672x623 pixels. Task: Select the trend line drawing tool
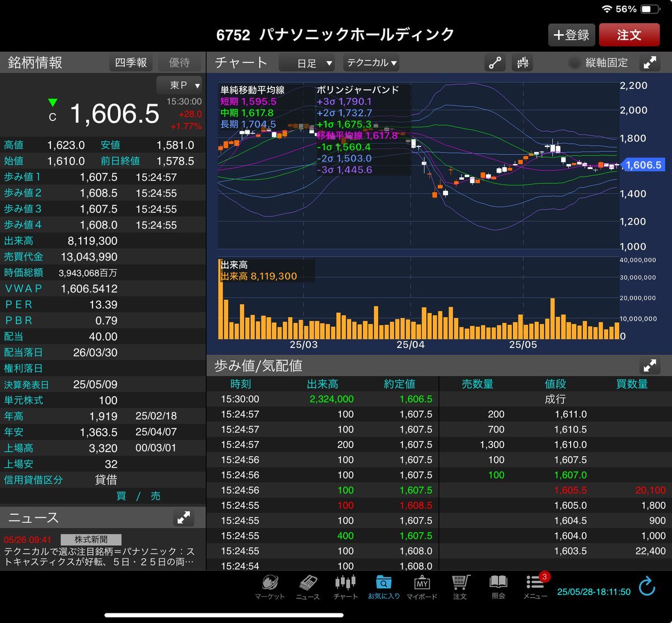pos(495,63)
